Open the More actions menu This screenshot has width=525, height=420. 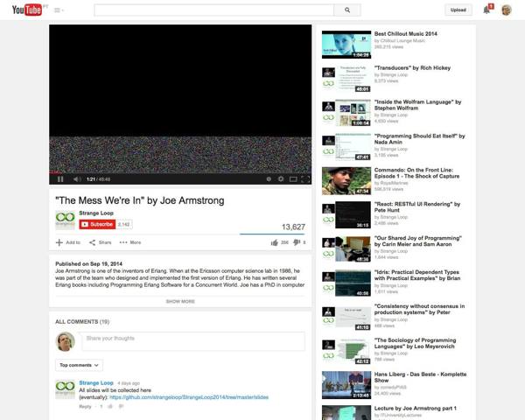coord(130,242)
